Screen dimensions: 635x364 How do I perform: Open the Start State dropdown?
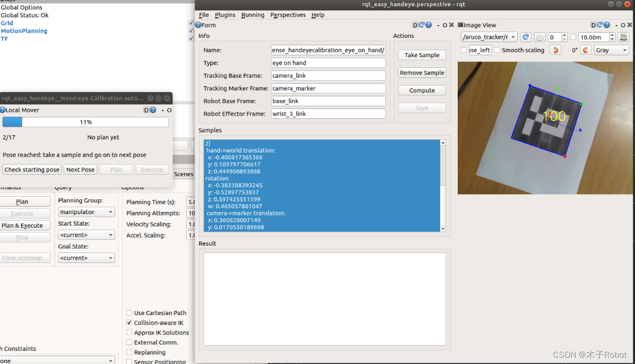click(86, 235)
